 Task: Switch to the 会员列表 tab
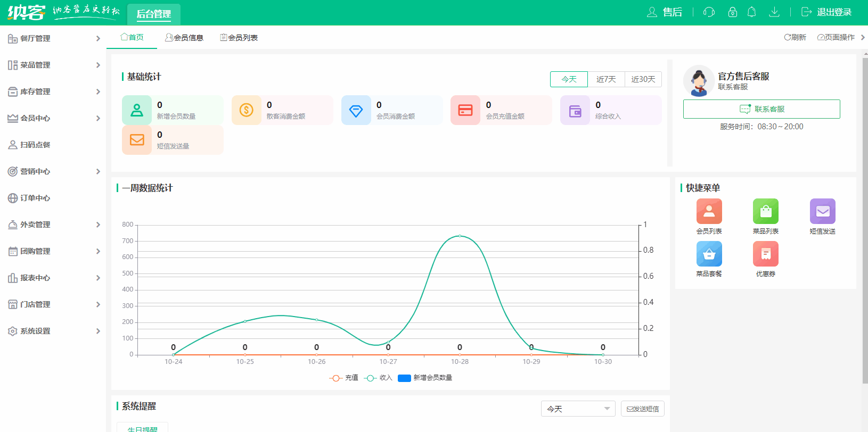tap(239, 38)
